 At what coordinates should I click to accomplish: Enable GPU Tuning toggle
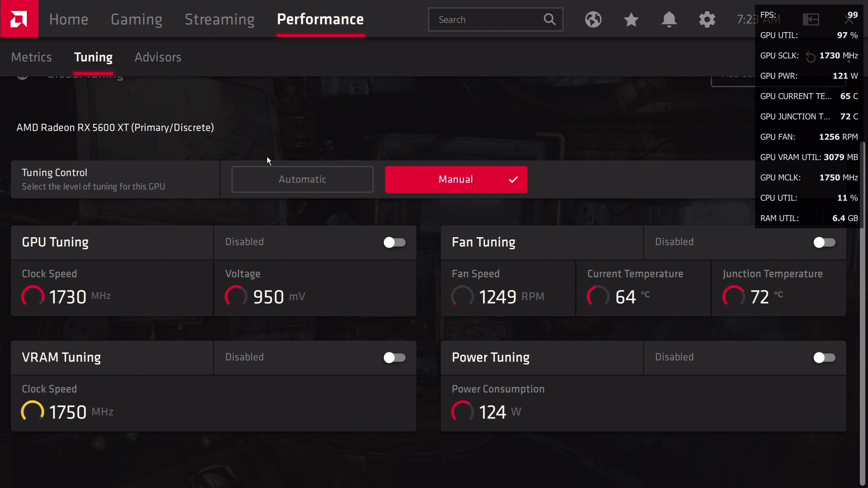tap(394, 243)
